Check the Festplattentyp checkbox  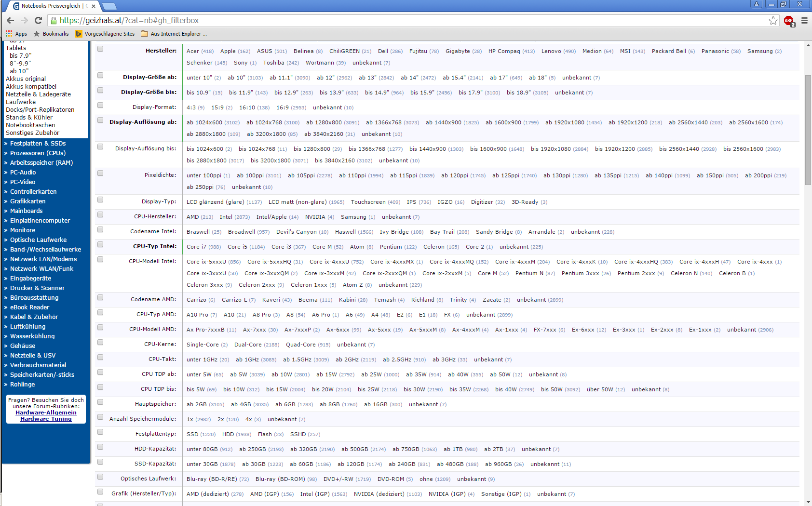100,432
